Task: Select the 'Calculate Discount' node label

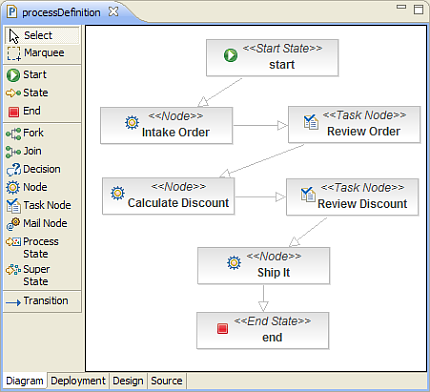Action: [178, 203]
